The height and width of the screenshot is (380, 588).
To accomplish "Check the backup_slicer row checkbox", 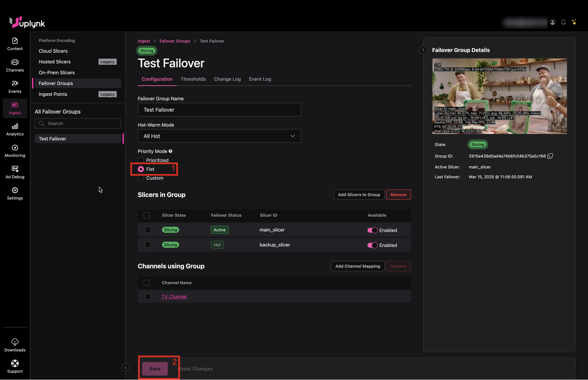I will [148, 245].
